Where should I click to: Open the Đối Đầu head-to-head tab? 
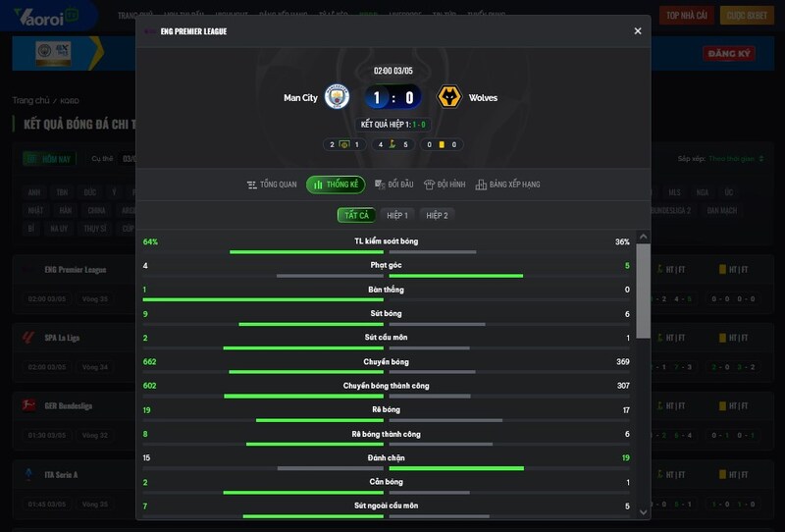pos(394,185)
